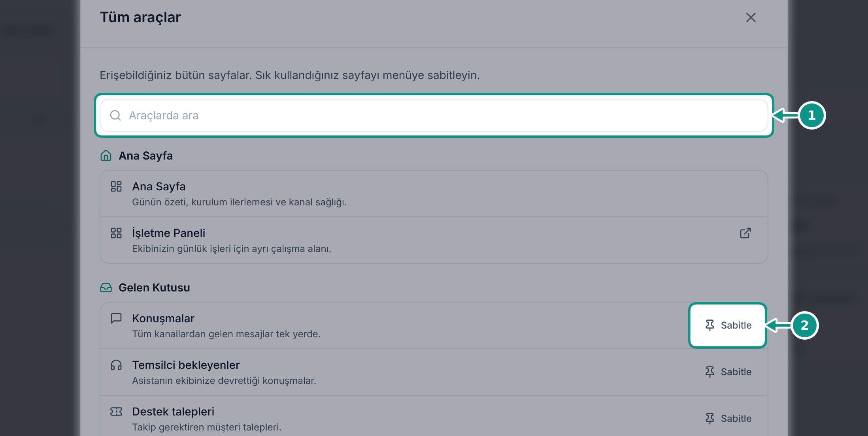Pin Konuşmalar with its Sabitle button
The height and width of the screenshot is (436, 868).
click(728, 325)
